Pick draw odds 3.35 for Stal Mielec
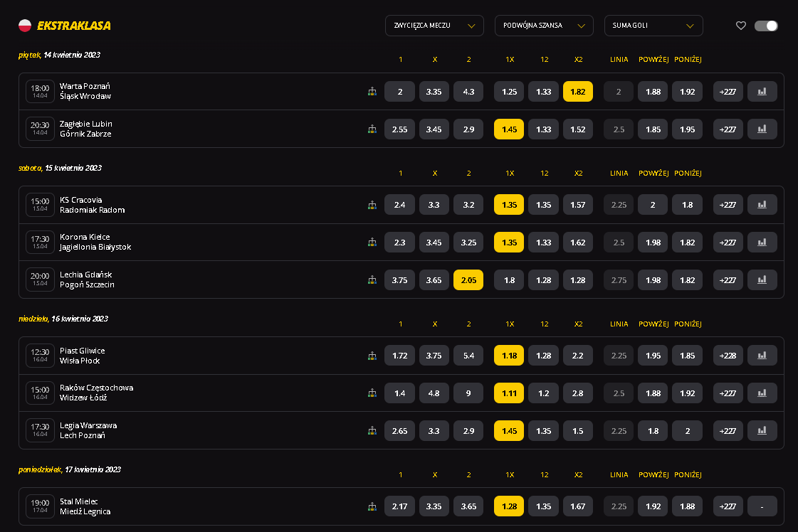 tap(434, 506)
